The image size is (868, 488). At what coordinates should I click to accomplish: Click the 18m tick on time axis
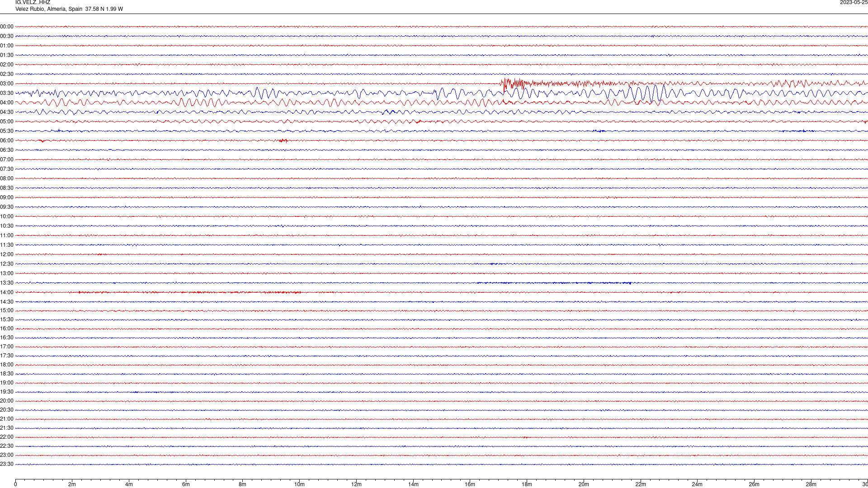pos(527,484)
